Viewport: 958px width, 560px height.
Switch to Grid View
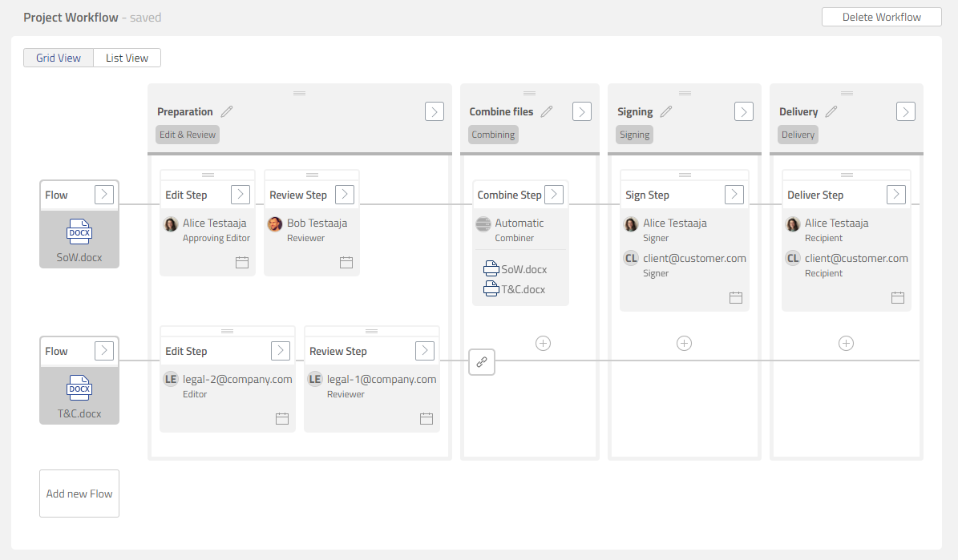(59, 58)
